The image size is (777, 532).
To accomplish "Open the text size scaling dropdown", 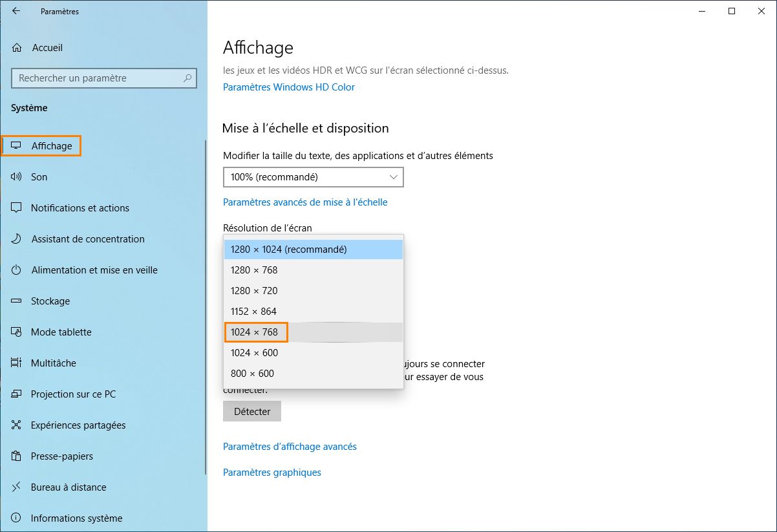I will coord(313,176).
